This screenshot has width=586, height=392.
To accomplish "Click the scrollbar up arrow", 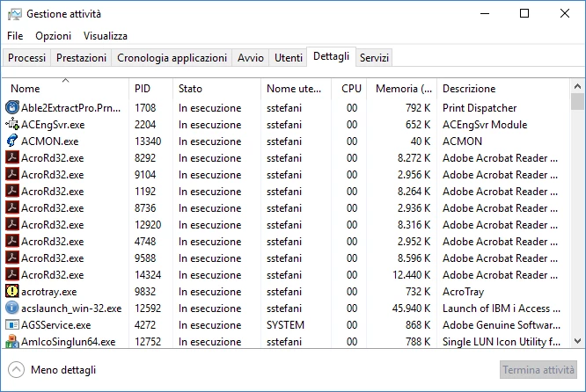I will coord(577,87).
